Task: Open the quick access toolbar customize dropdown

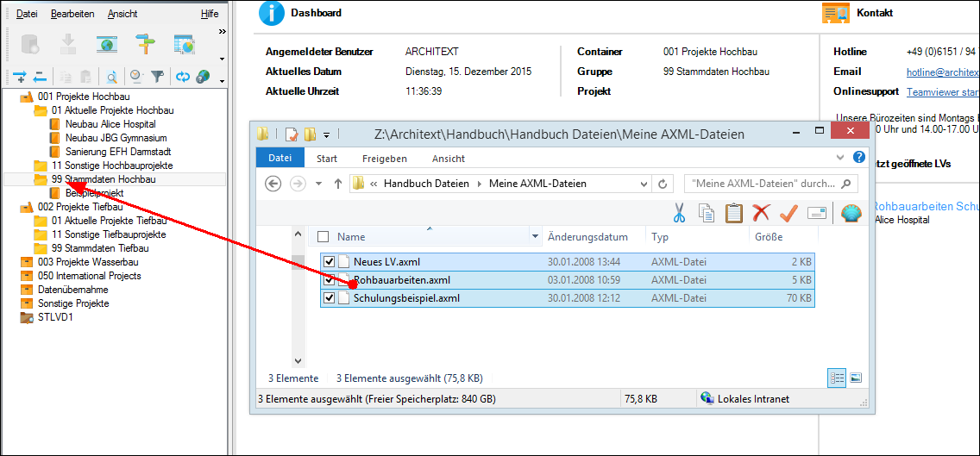Action: click(326, 134)
